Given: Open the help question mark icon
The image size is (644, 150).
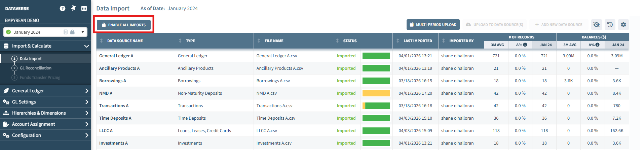Looking at the screenshot, I should point(63,8).
